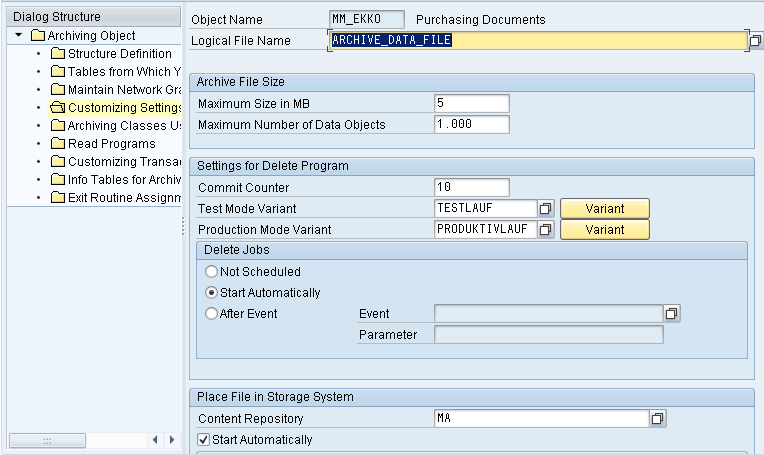The height and width of the screenshot is (455, 764).
Task: Click the Event input field
Action: [x=548, y=314]
